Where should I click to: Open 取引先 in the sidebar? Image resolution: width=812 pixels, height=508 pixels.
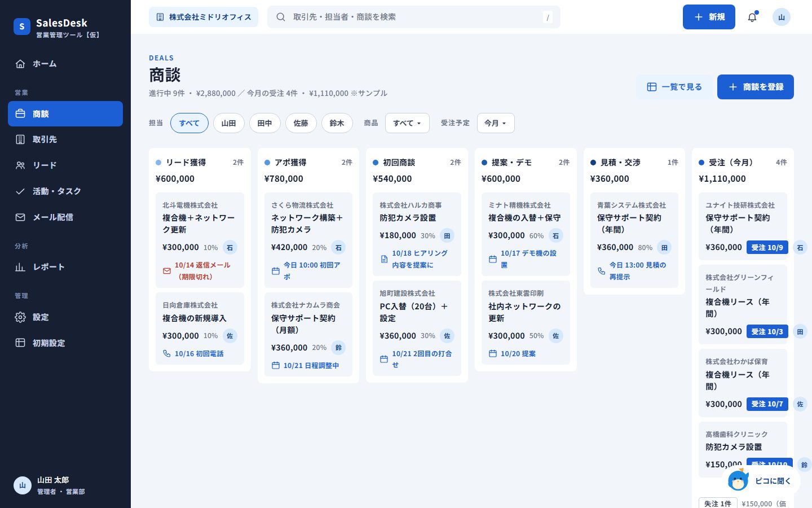coord(65,139)
